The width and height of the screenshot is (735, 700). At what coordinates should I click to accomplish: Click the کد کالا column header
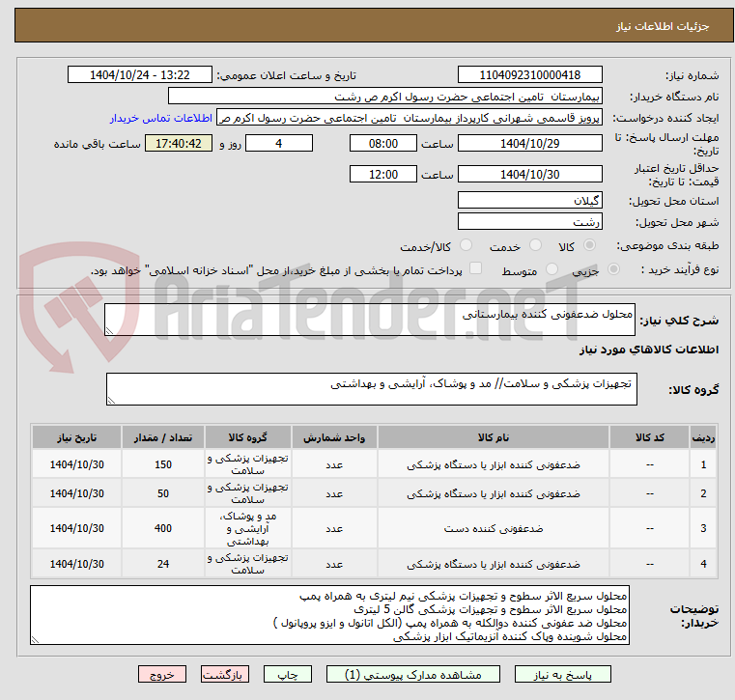tap(650, 437)
